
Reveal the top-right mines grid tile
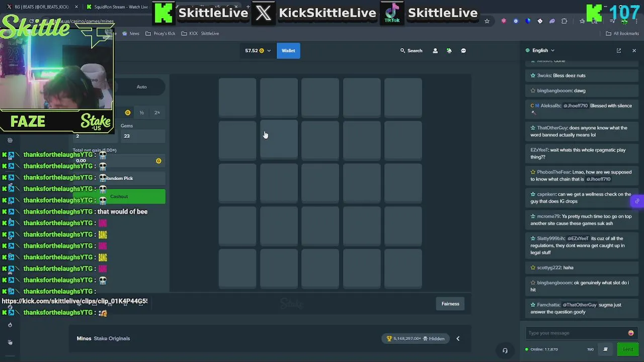(x=403, y=98)
